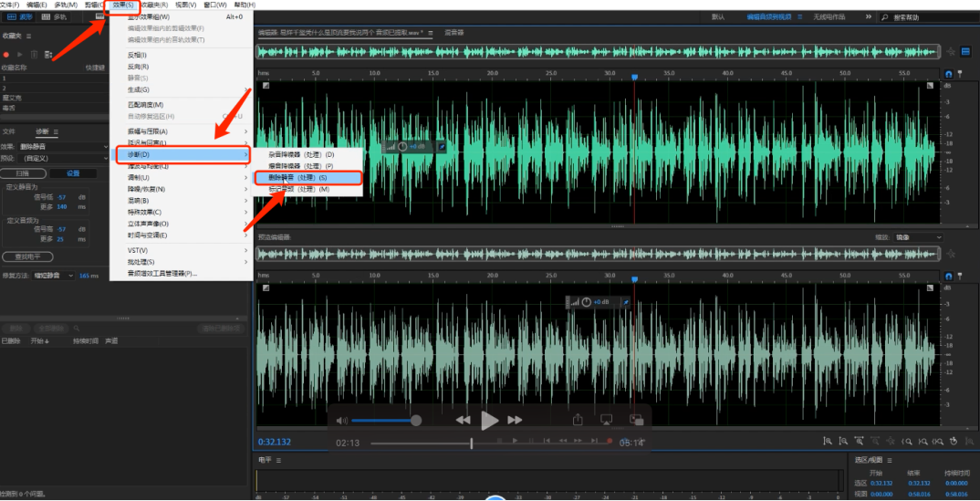The width and height of the screenshot is (980, 501).
Task: Select the 默认 workspace
Action: click(718, 16)
